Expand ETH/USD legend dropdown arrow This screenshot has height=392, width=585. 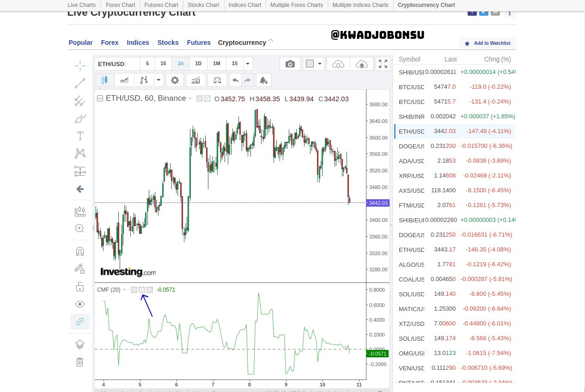click(x=190, y=98)
